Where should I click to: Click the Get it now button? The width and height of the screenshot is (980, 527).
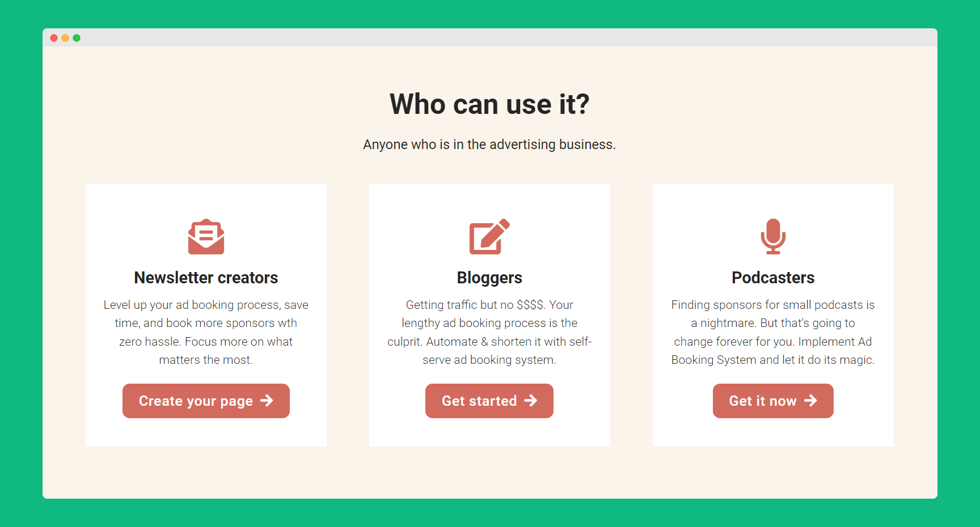(773, 401)
